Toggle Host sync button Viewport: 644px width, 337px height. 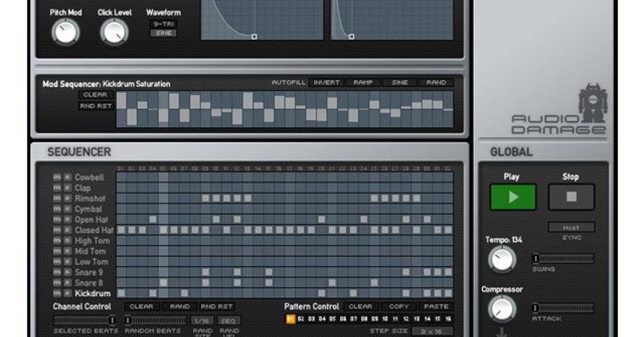click(x=571, y=228)
